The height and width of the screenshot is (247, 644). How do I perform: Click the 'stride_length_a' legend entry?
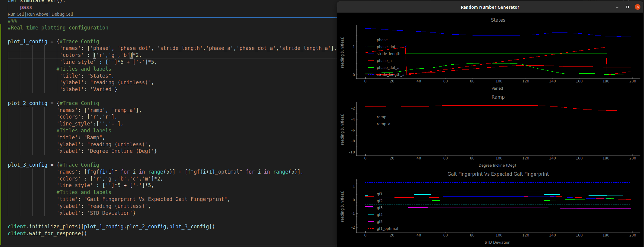(391, 75)
